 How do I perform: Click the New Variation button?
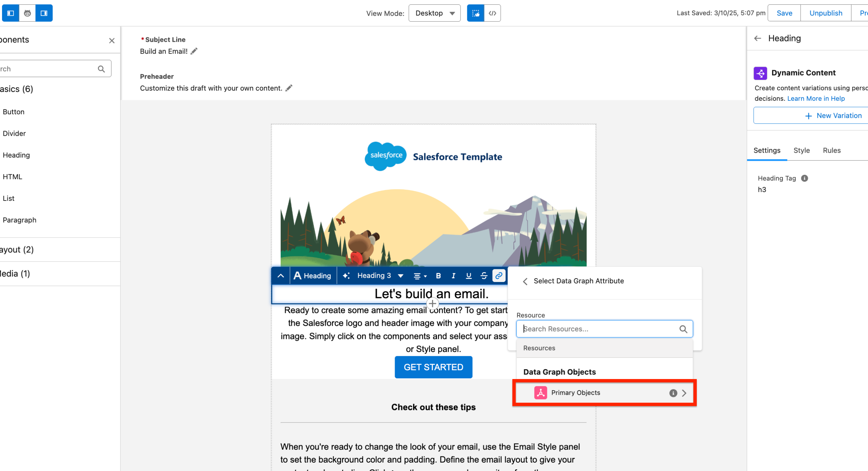click(833, 116)
